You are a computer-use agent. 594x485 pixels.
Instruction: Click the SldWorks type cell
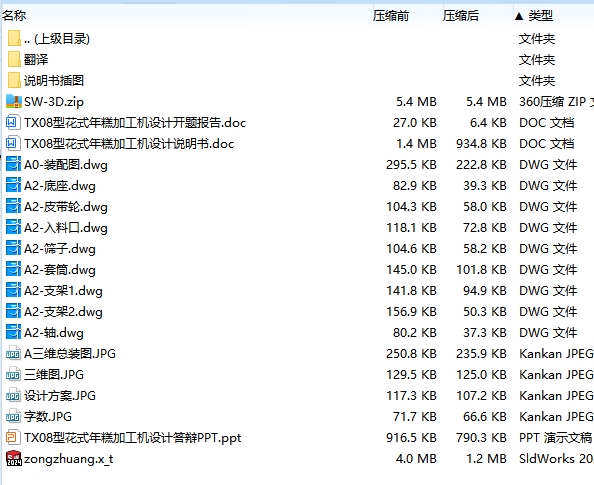click(x=556, y=459)
